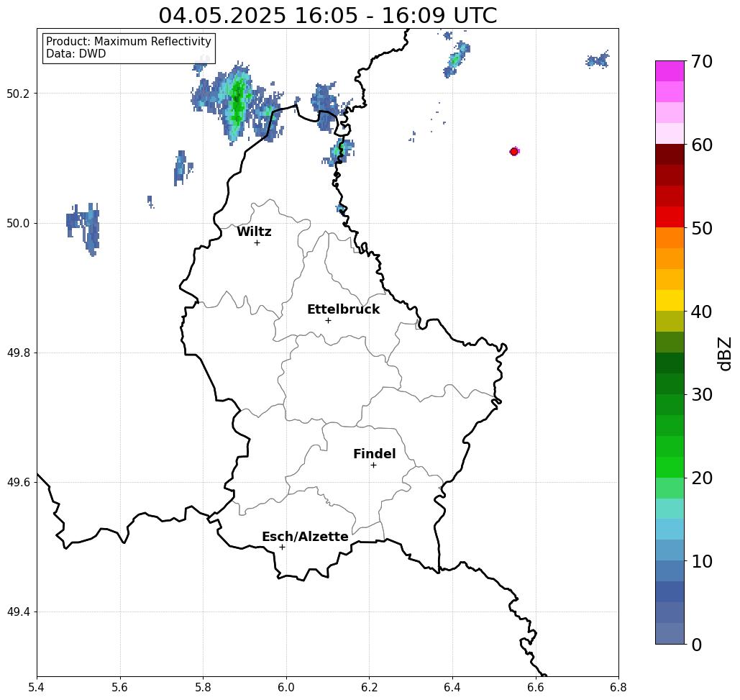This screenshot has height=700, width=740.
Task: Click the large green radar echo northwest of Wiltz
Action: (237, 102)
